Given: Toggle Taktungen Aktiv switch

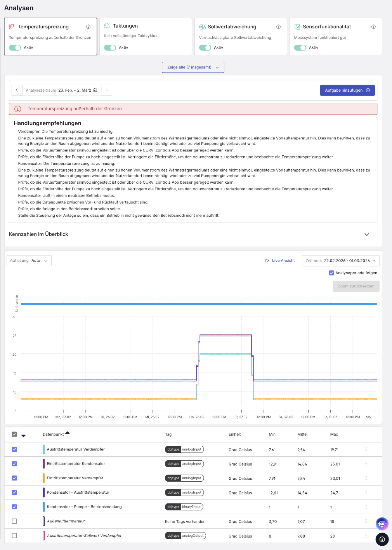Looking at the screenshot, I should point(110,47).
